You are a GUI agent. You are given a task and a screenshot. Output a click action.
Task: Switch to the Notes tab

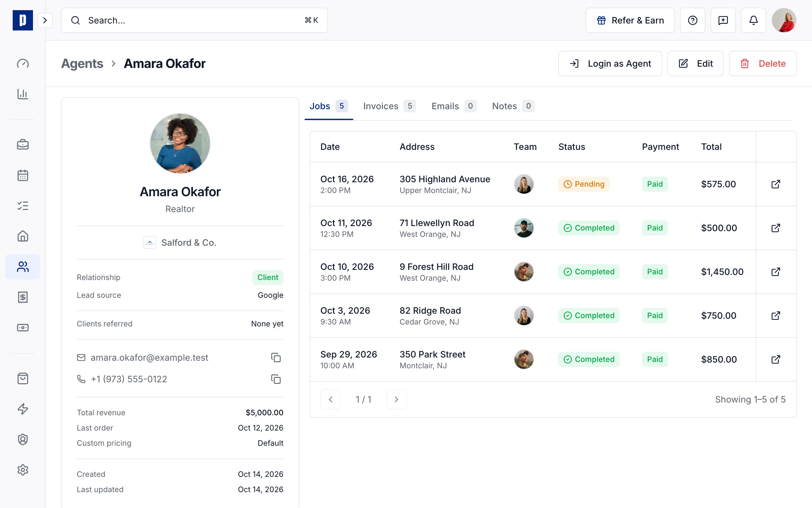[x=513, y=106]
